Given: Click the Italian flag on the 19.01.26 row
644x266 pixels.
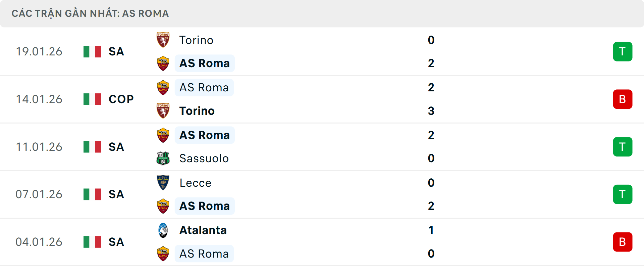Looking at the screenshot, I should click(92, 51).
